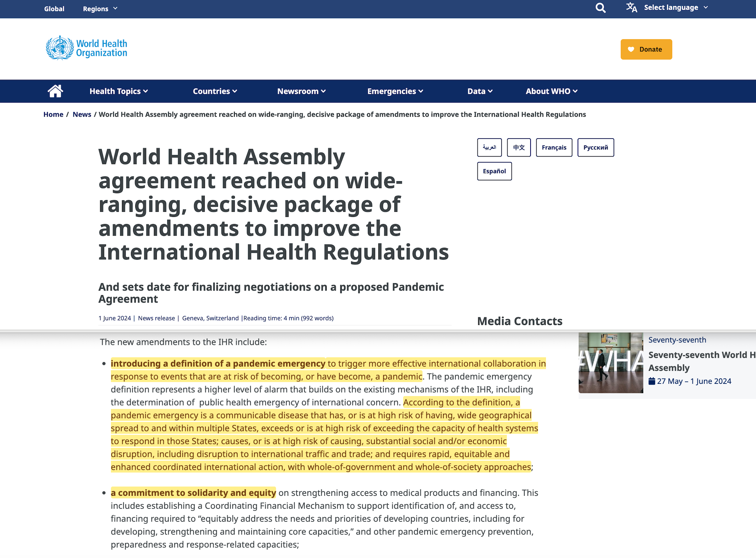756x558 pixels.
Task: Open the Data menu
Action: [x=480, y=91]
